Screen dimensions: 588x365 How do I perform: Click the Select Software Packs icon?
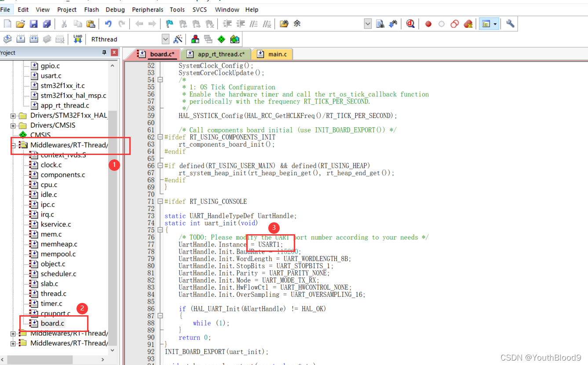click(235, 39)
